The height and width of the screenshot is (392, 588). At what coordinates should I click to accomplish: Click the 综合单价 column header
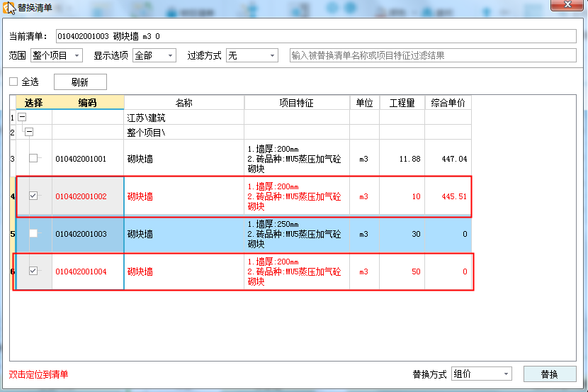[x=448, y=103]
